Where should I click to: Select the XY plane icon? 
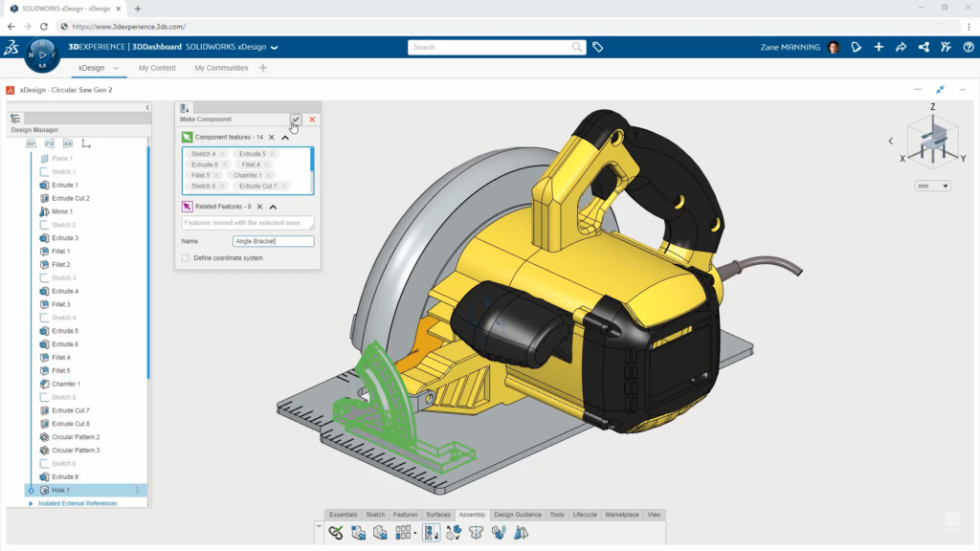(31, 143)
